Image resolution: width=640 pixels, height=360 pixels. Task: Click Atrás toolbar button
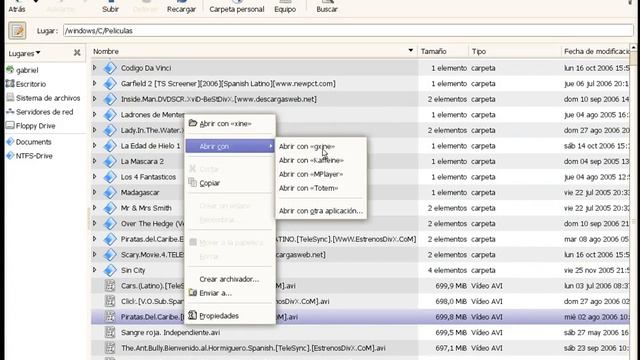[17, 7]
